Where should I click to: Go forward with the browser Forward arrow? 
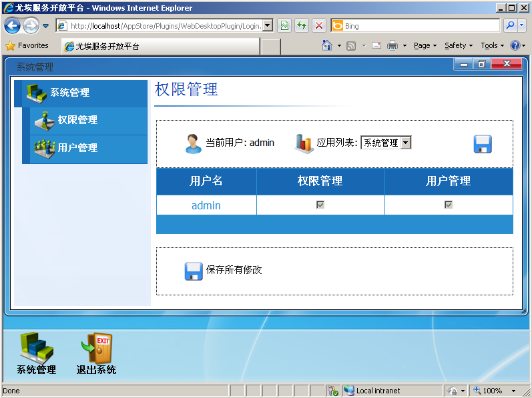[31, 26]
